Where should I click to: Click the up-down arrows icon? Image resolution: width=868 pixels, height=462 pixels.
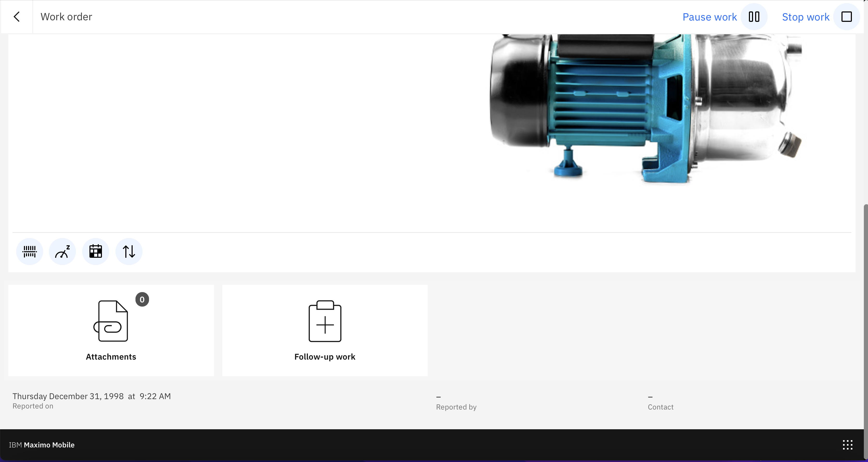(129, 252)
